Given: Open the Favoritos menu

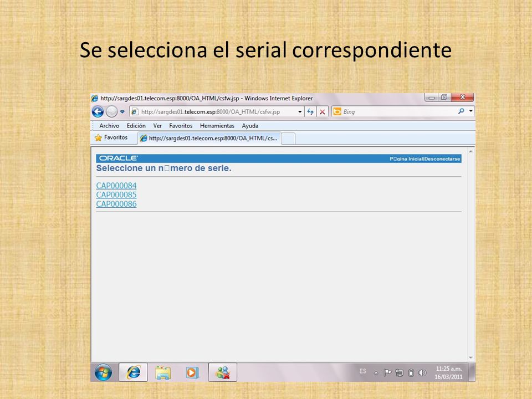Looking at the screenshot, I should (x=181, y=126).
